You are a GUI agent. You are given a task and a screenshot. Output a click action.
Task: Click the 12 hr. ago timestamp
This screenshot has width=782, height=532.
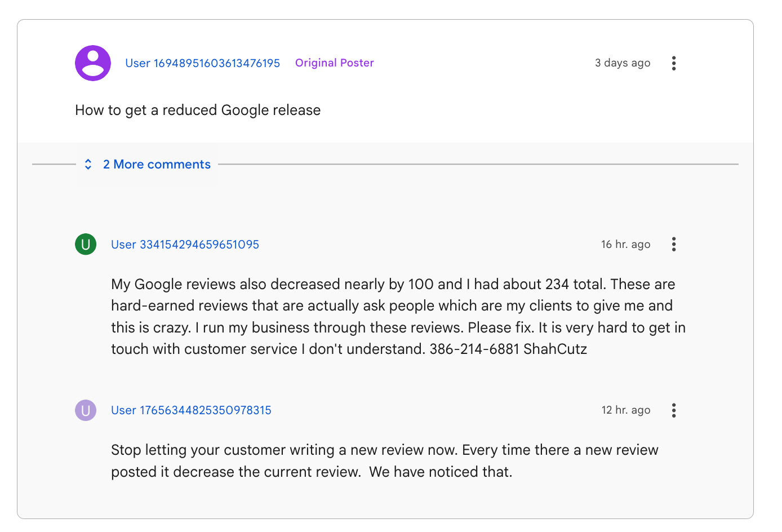coord(626,410)
